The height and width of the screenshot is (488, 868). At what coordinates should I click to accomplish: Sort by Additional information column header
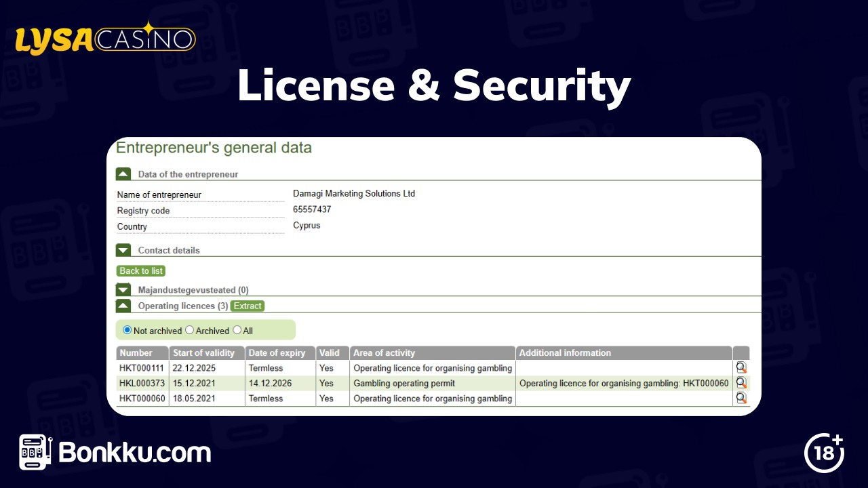pyautogui.click(x=624, y=353)
